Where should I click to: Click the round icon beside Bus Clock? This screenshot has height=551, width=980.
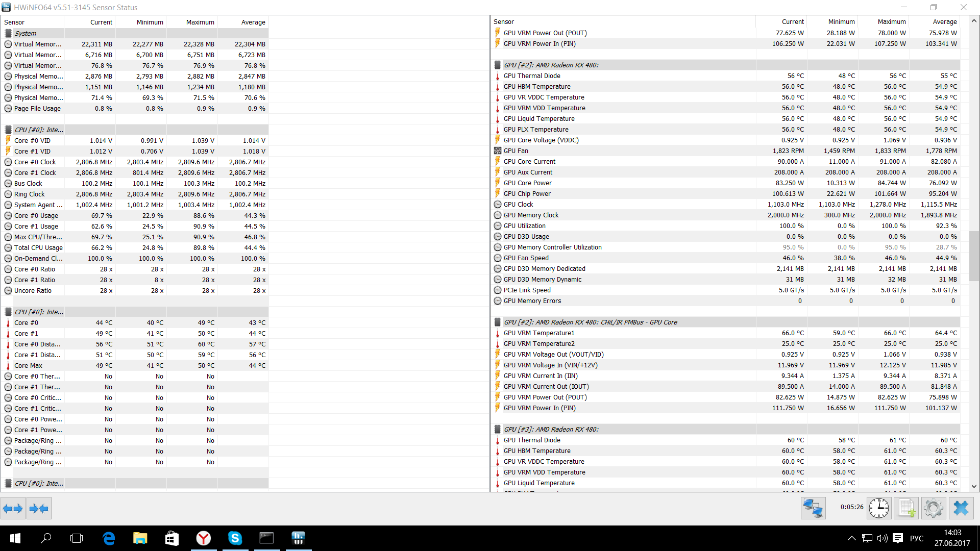[x=8, y=184]
